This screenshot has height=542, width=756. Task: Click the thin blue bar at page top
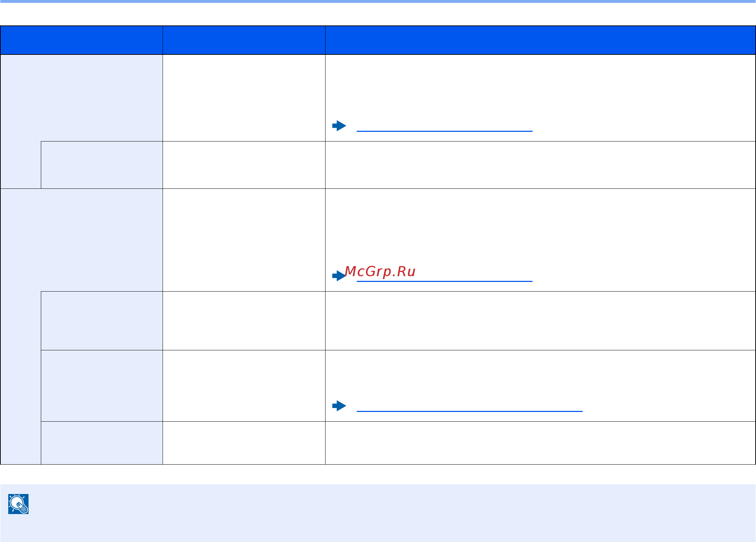[378, 1]
